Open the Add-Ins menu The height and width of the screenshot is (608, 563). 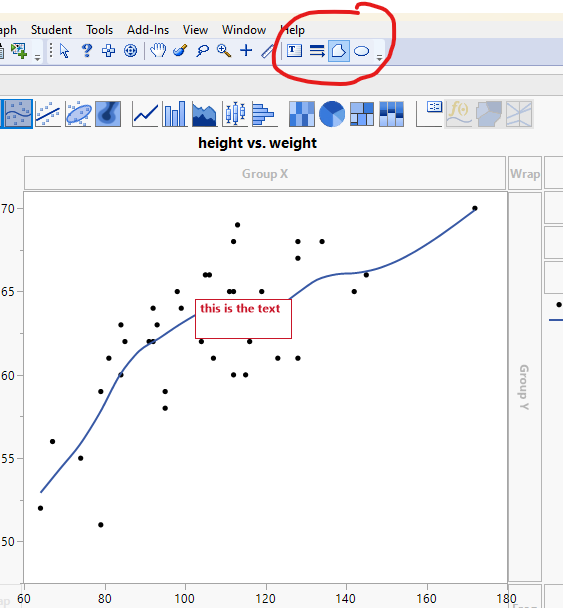point(148,30)
